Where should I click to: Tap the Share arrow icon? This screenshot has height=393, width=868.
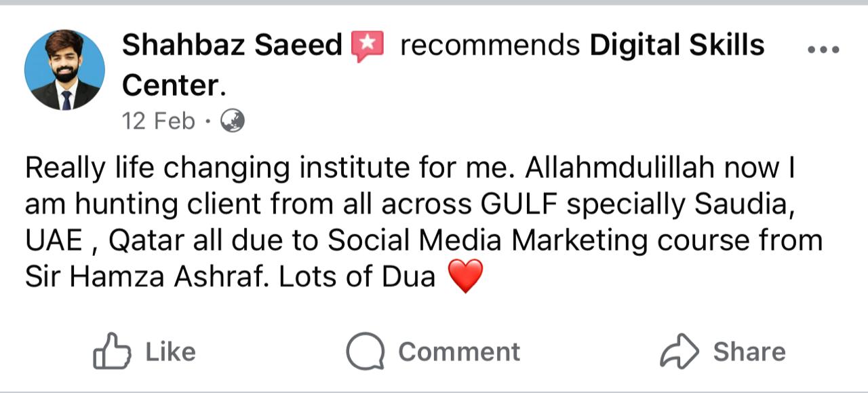679,352
